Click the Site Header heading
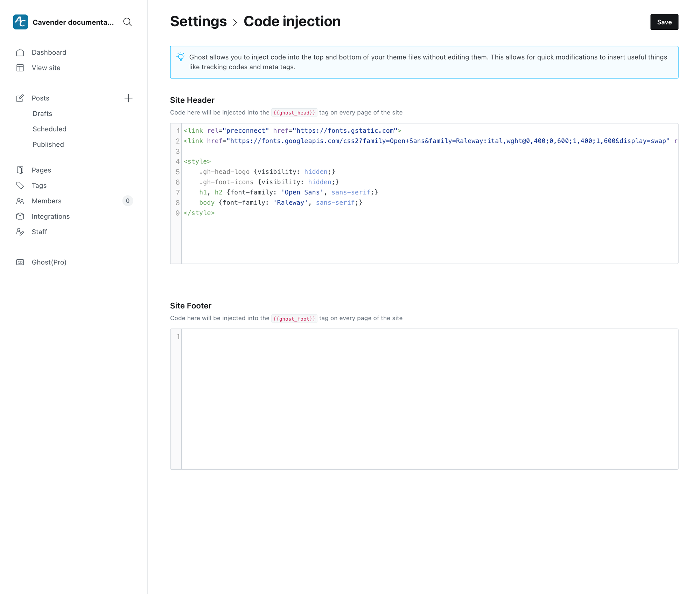 coord(192,100)
